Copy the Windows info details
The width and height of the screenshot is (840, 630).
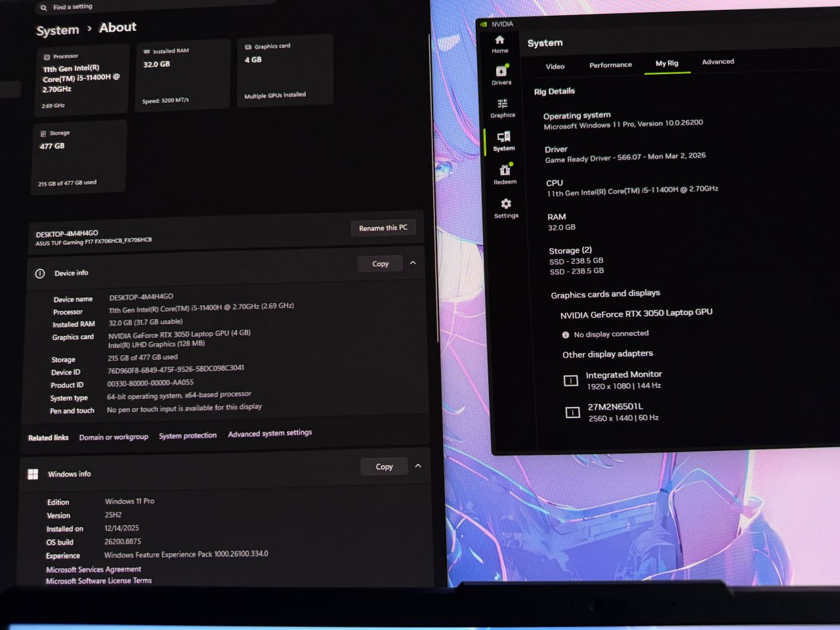point(384,467)
